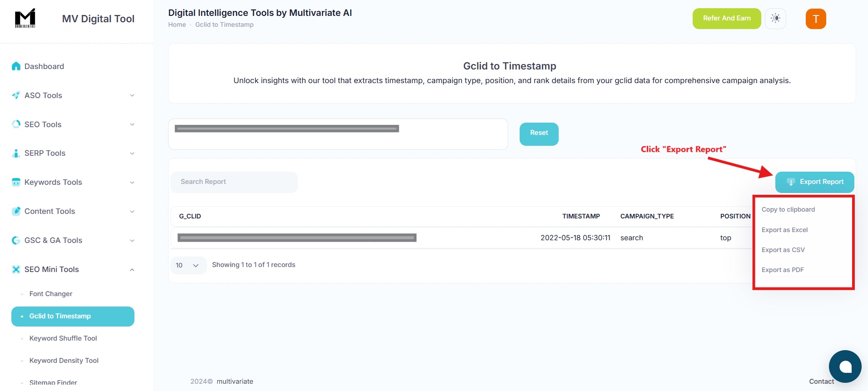
Task: Click the multivariate footer link
Action: pyautogui.click(x=235, y=381)
